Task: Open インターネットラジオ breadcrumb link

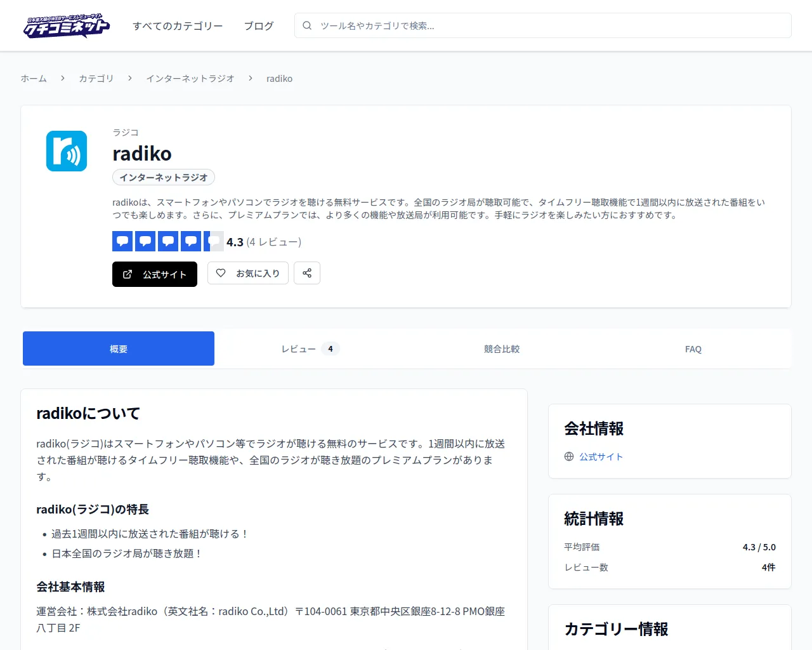Action: pyautogui.click(x=190, y=79)
